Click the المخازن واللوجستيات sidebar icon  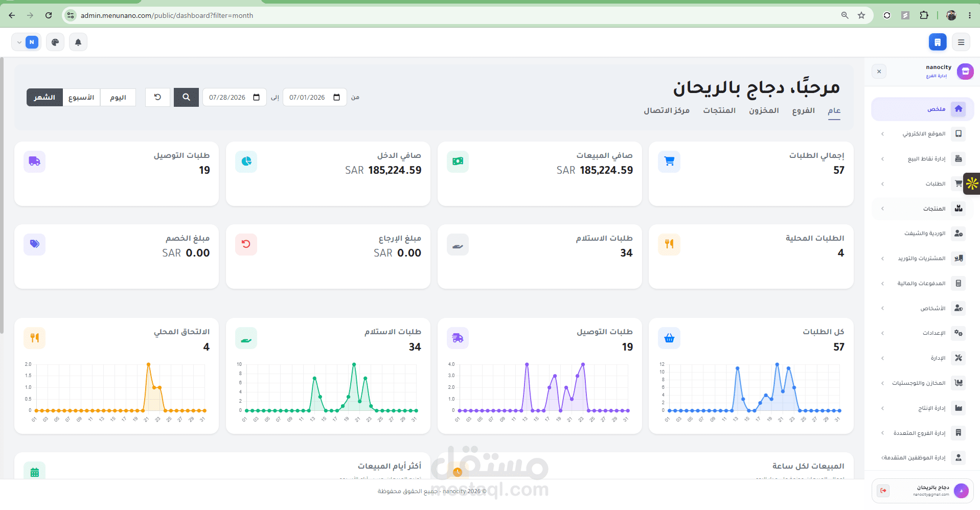coord(959,383)
